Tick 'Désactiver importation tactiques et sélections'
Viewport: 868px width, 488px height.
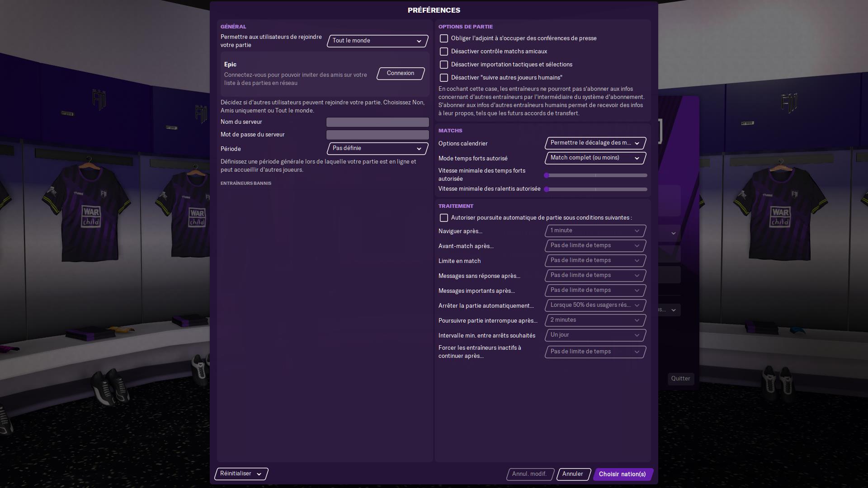(x=444, y=65)
